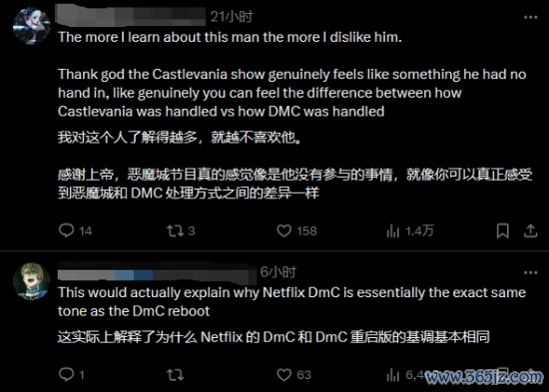
Task: Like the reply with 63 likes
Action: [293, 374]
